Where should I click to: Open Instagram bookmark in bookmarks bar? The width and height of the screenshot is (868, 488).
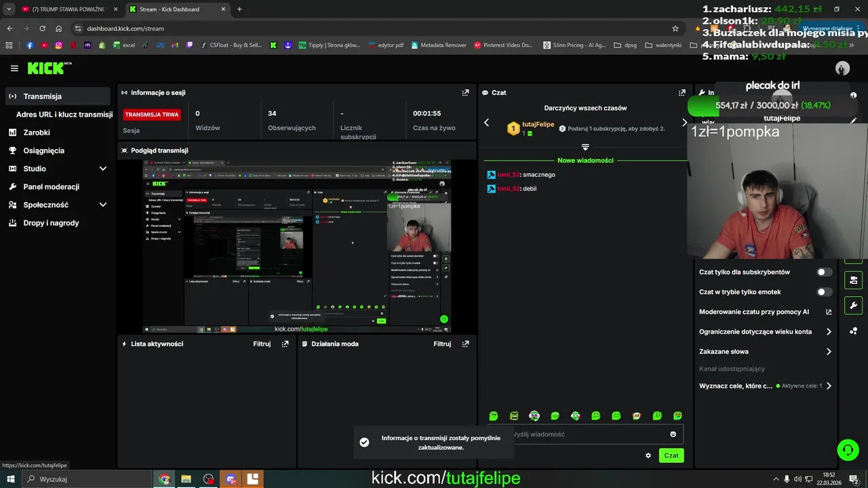59,45
